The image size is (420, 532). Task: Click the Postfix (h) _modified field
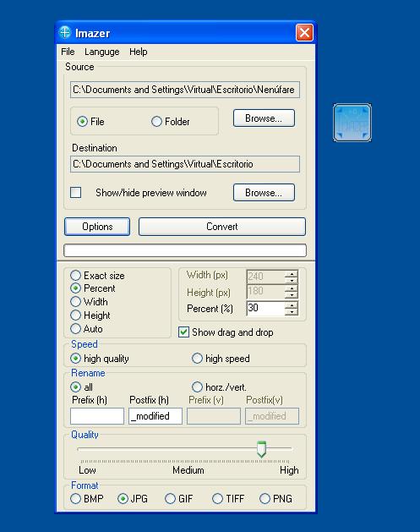coord(155,416)
